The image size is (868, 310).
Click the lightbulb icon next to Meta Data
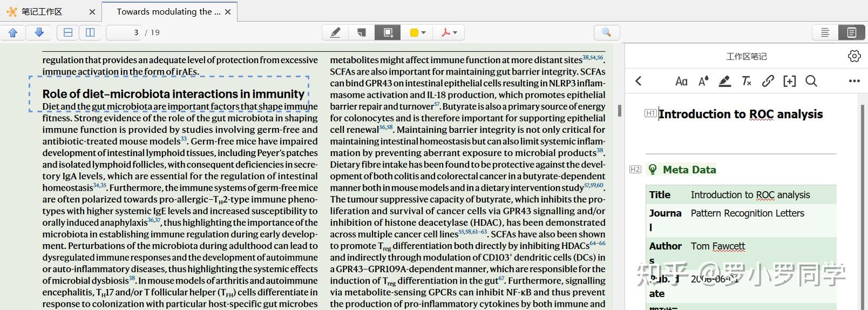653,170
